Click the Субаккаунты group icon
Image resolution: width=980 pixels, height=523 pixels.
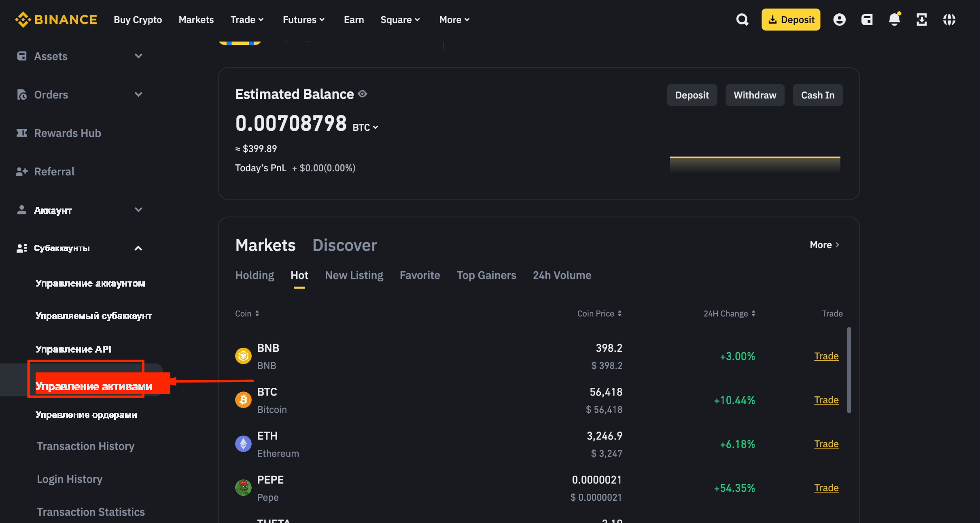click(22, 248)
